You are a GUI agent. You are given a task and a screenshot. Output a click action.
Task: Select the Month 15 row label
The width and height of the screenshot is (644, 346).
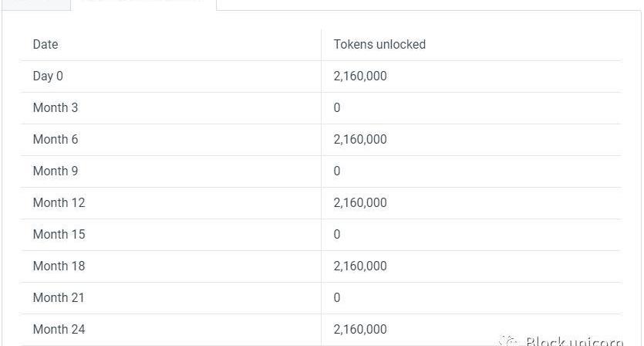[x=59, y=235]
